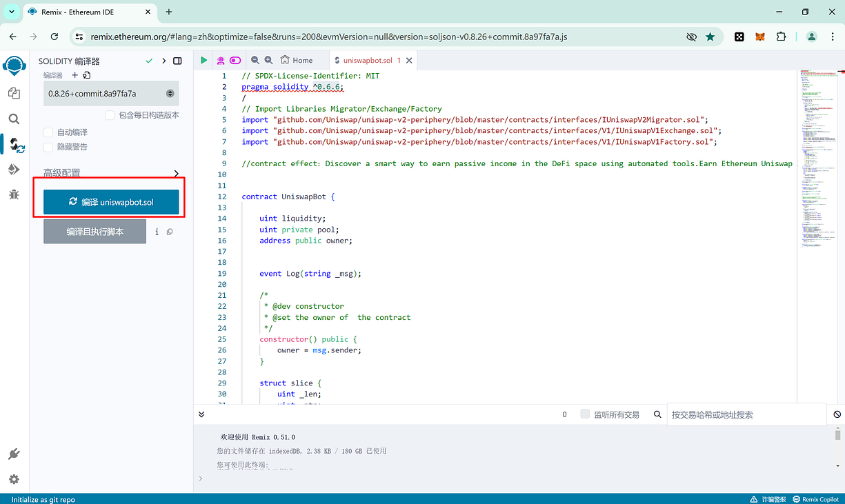
Task: Open the Chrome three-dot menu
Action: click(x=832, y=37)
